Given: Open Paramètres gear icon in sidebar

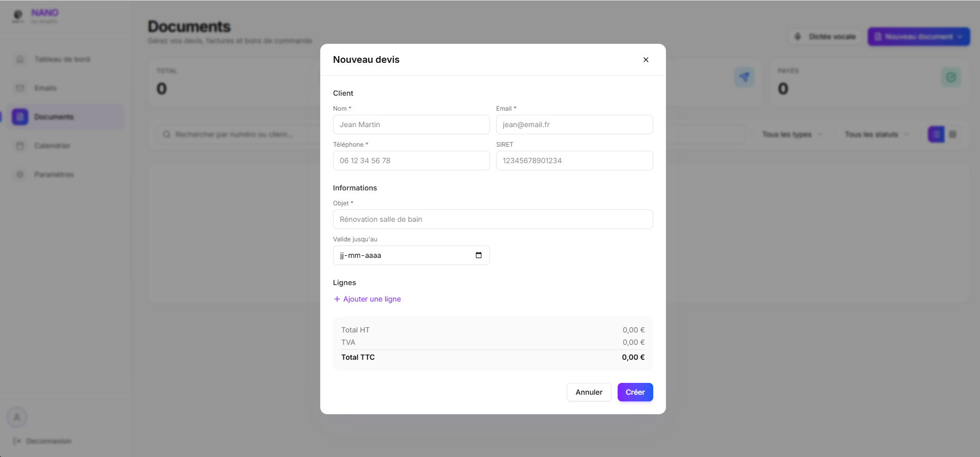Looking at the screenshot, I should [x=20, y=174].
